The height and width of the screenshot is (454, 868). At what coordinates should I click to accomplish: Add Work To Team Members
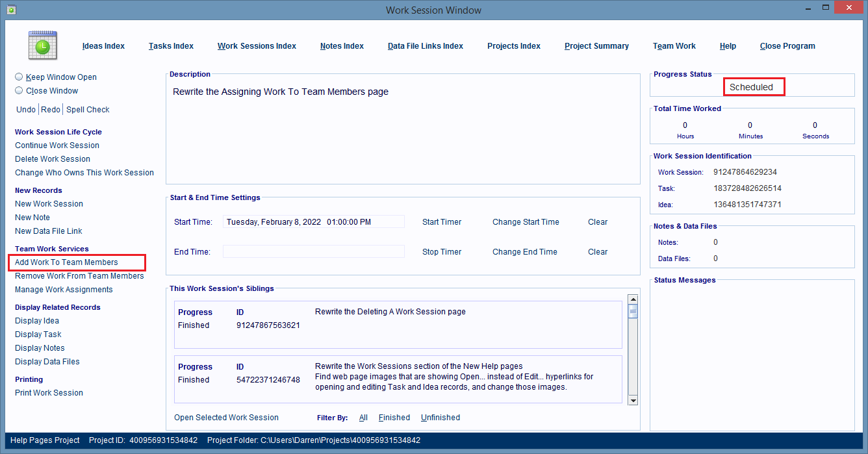[67, 262]
